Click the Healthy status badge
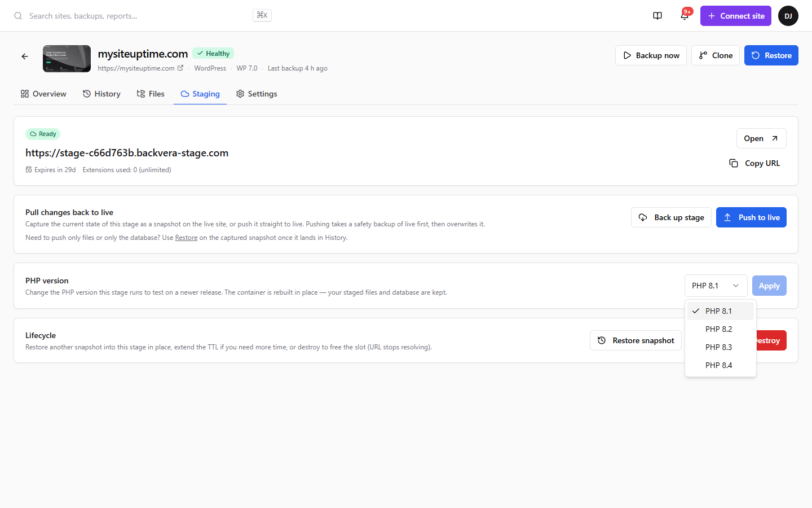This screenshot has width=812, height=508. coord(213,53)
